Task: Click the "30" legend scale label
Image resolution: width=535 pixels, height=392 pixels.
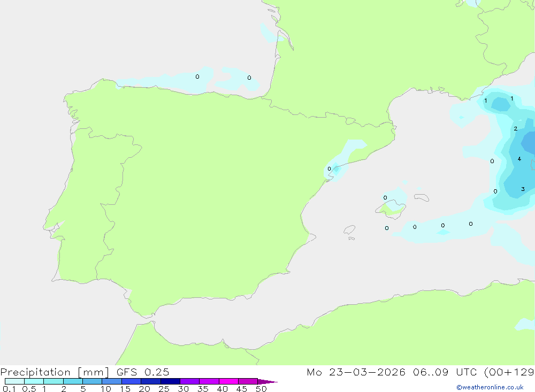Action: pyautogui.click(x=183, y=389)
